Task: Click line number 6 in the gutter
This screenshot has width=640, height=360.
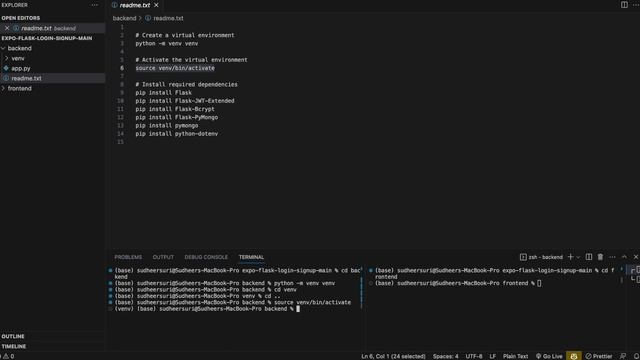Action: pos(122,68)
